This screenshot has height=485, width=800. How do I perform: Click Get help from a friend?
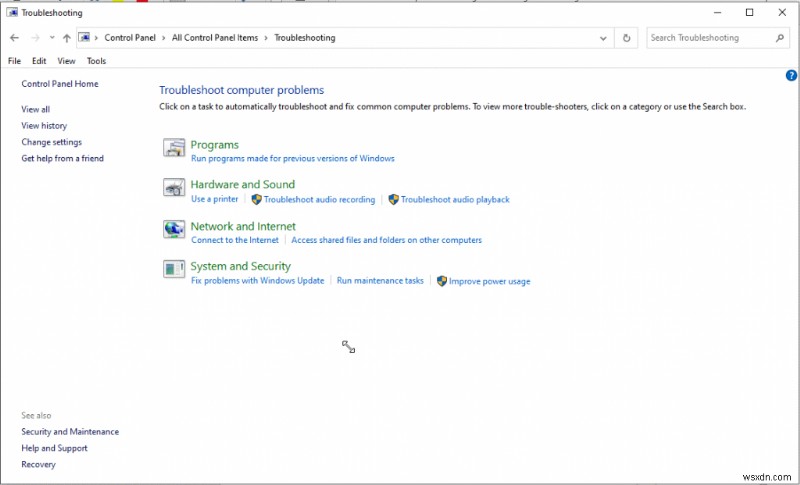point(62,158)
